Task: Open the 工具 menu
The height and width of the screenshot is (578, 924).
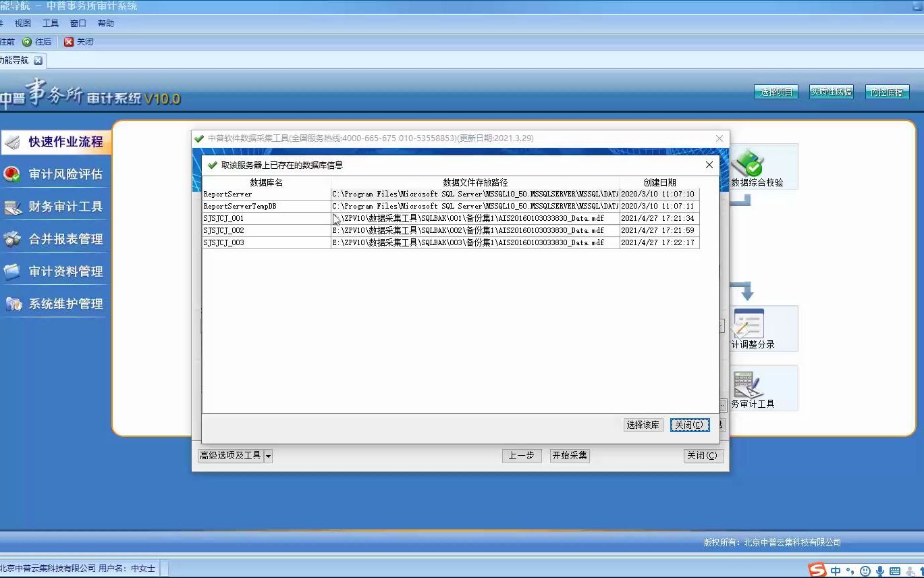Action: tap(50, 22)
